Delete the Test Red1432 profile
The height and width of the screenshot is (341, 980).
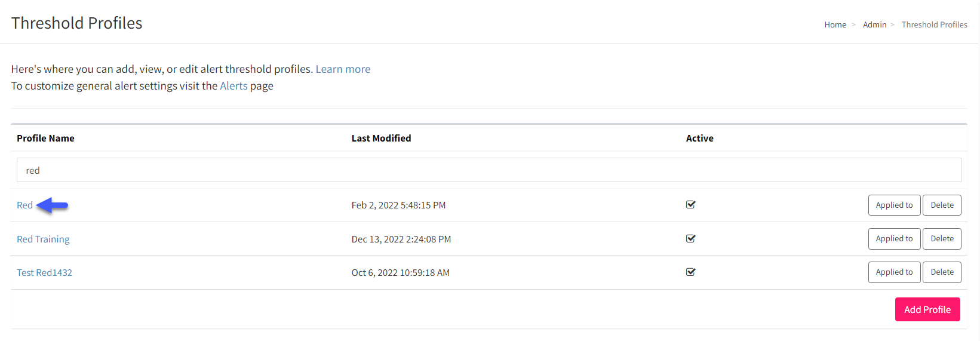[x=942, y=272]
